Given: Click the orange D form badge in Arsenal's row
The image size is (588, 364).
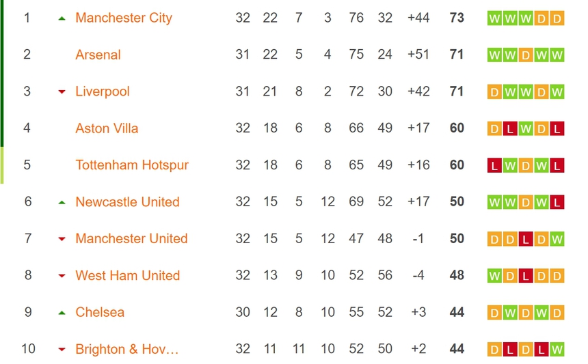Looking at the screenshot, I should 526,55.
